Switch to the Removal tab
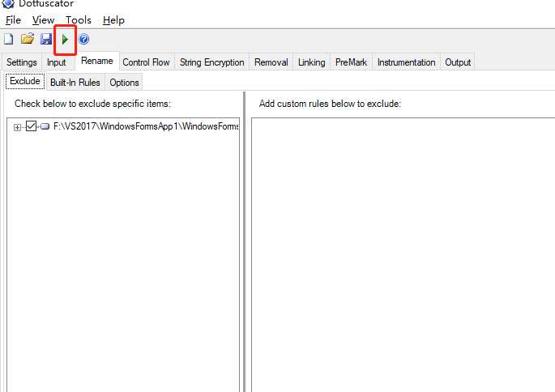Viewport: 555px width, 392px height. coord(271,62)
